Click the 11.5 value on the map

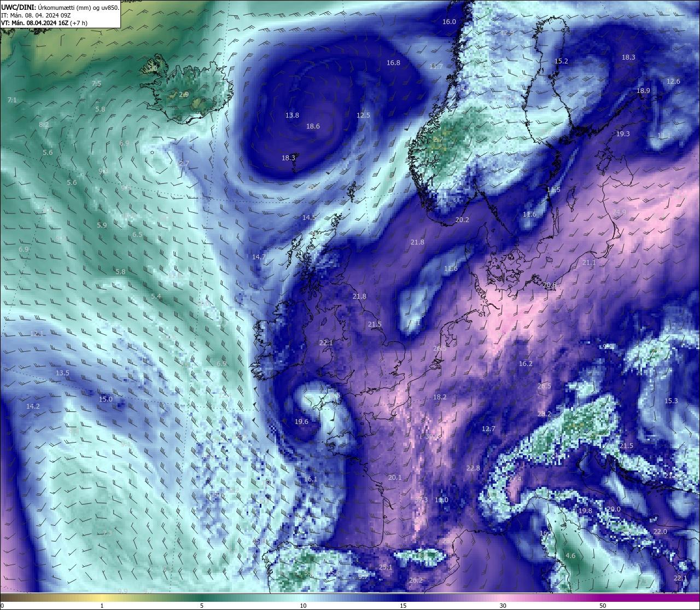tap(553, 190)
